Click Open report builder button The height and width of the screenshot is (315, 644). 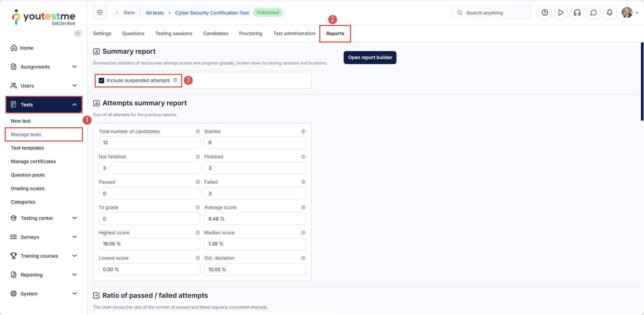pos(370,57)
